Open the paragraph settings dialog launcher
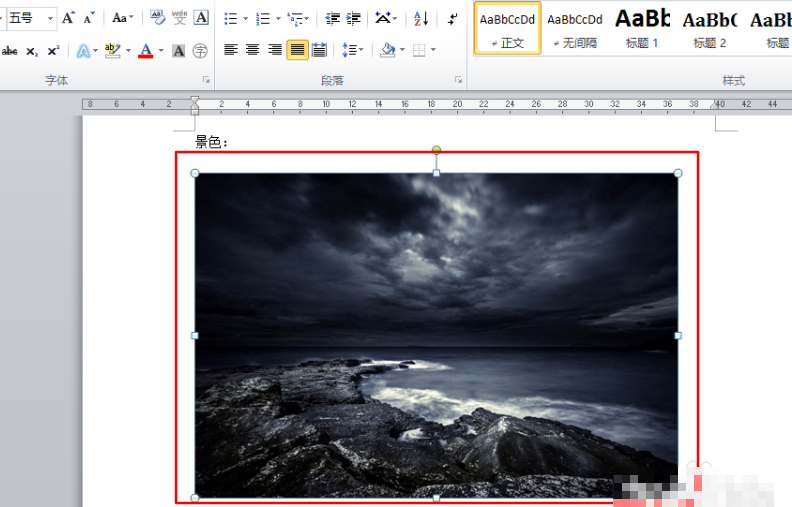792x507 pixels. (x=459, y=80)
